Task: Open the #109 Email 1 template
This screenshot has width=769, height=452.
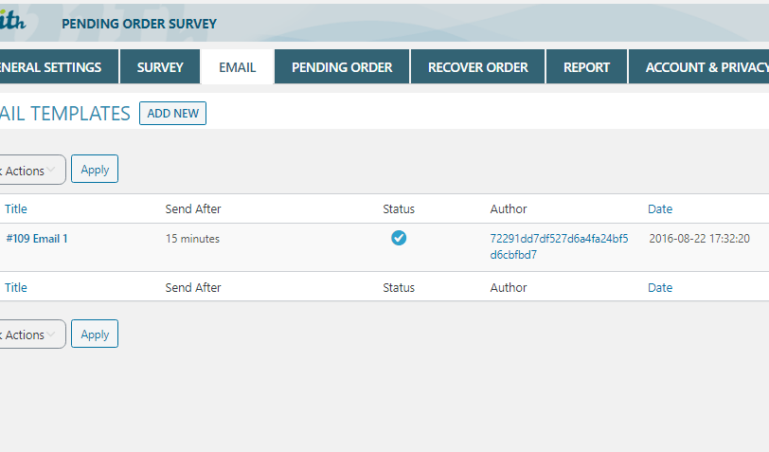Action: pyautogui.click(x=37, y=239)
